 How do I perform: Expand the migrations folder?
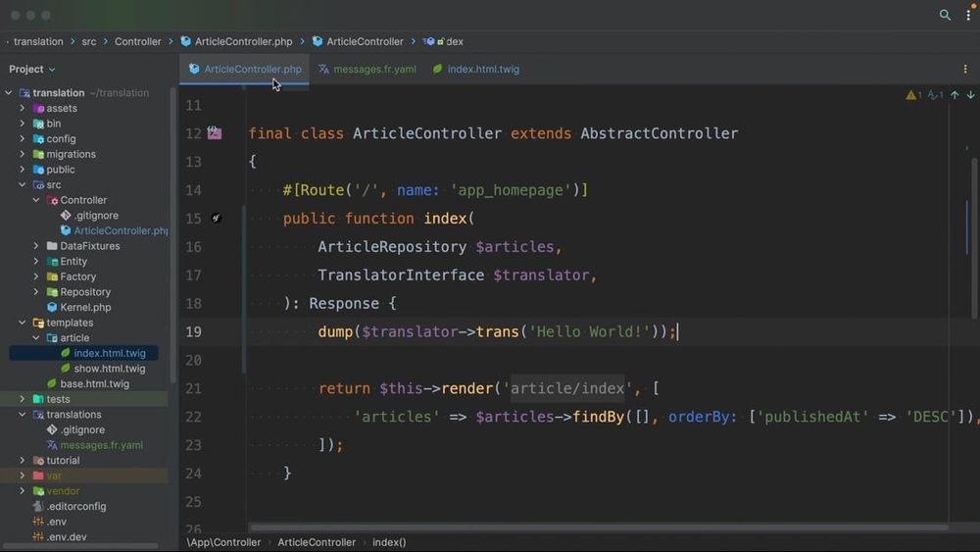pyautogui.click(x=22, y=154)
